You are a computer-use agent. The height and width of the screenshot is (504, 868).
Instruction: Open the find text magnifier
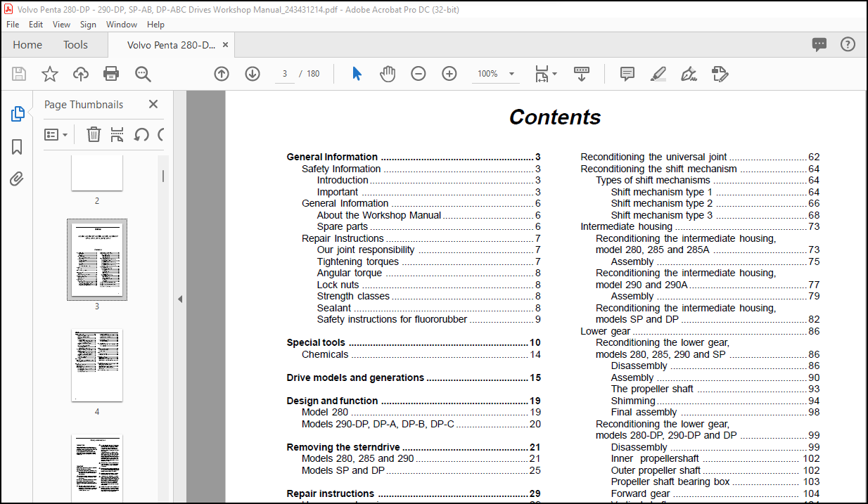pyautogui.click(x=143, y=74)
